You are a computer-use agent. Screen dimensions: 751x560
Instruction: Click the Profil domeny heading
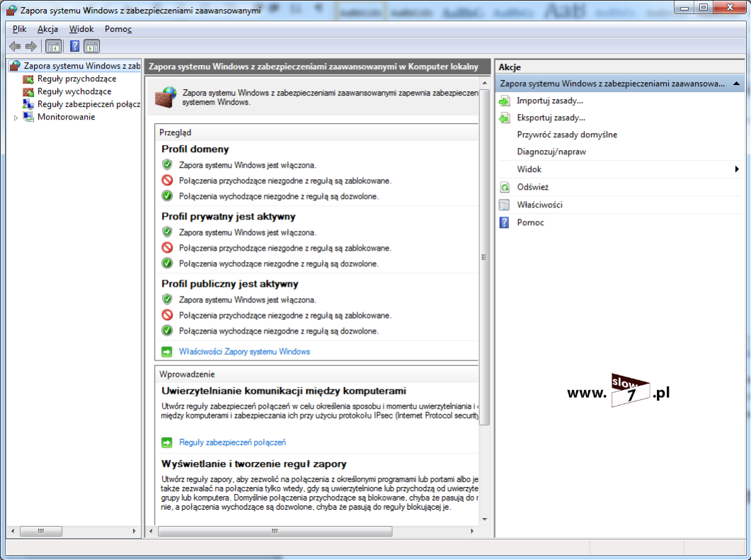point(195,149)
